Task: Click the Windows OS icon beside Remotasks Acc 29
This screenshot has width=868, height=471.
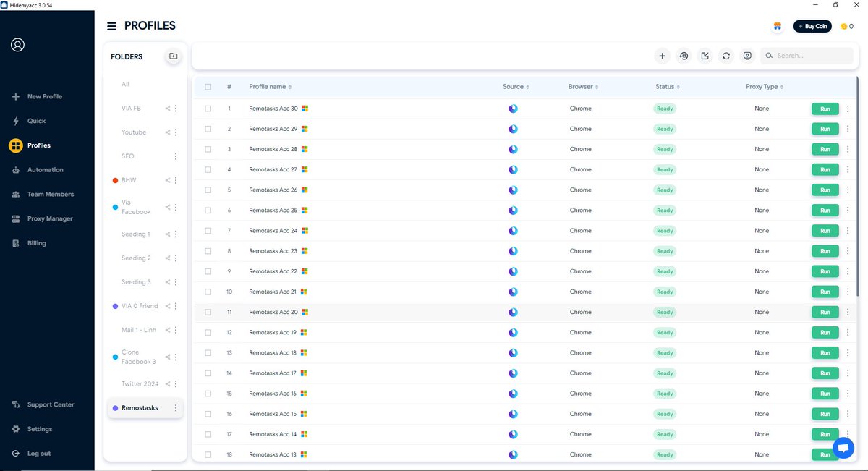Action: tap(305, 129)
